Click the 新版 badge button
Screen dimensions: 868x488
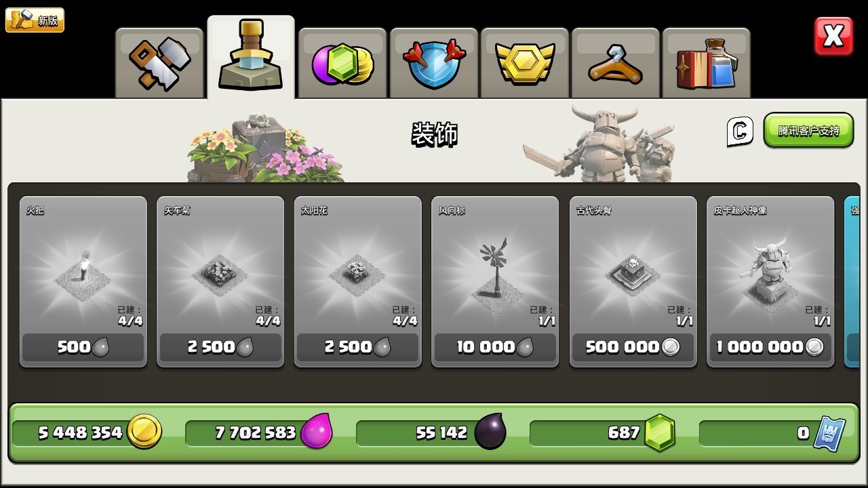[x=35, y=20]
